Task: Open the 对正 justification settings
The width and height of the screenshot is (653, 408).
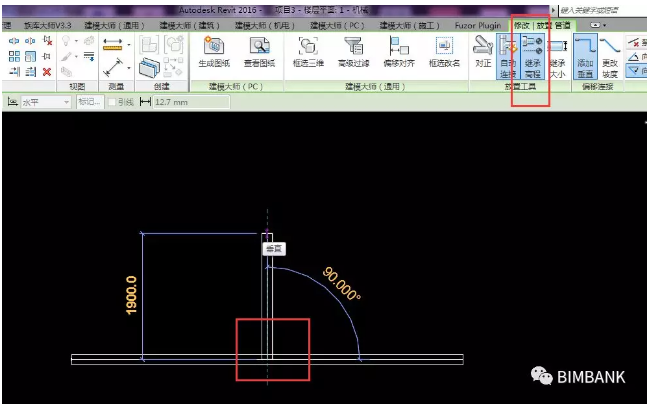Action: point(483,52)
